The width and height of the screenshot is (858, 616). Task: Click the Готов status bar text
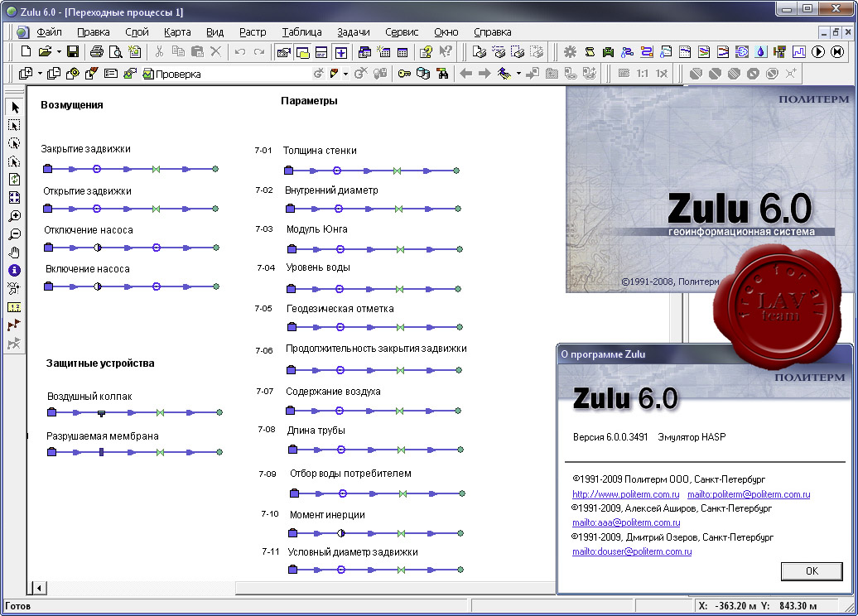(18, 606)
